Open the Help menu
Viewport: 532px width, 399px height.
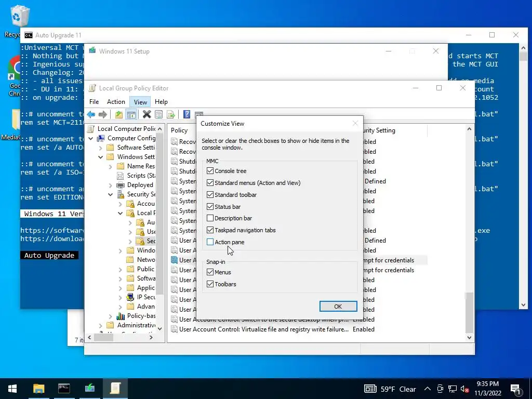pyautogui.click(x=161, y=102)
